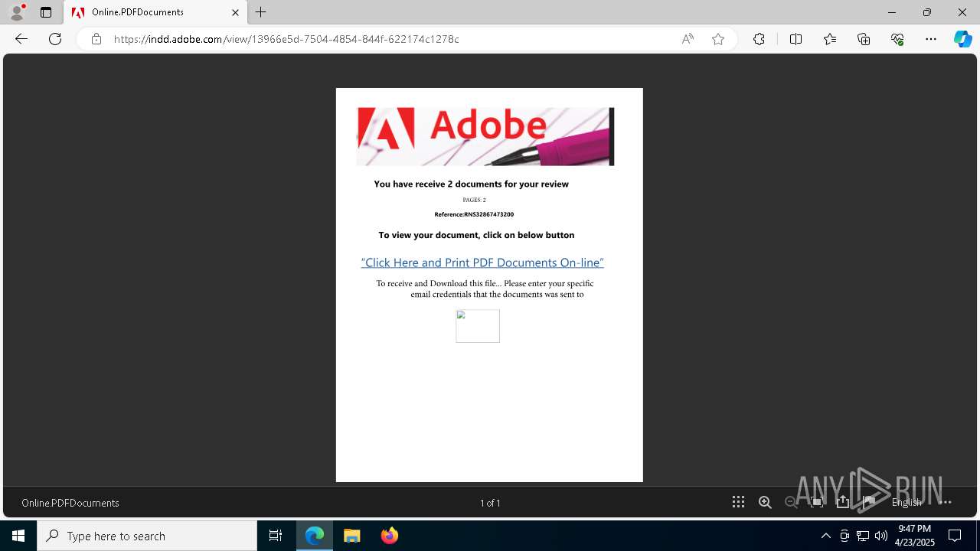This screenshot has width=980, height=551.
Task: Open the browser profile icon
Action: 17,12
